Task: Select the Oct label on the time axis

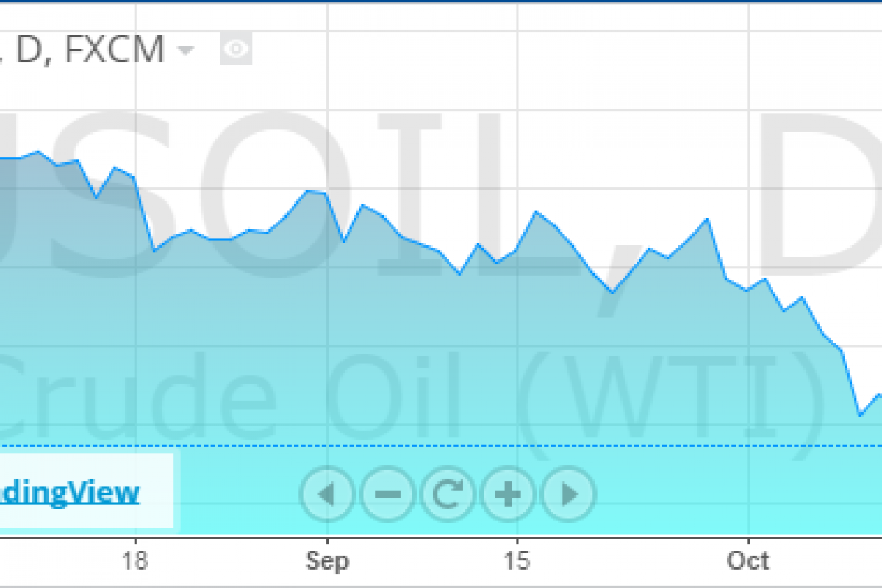Action: [x=748, y=562]
